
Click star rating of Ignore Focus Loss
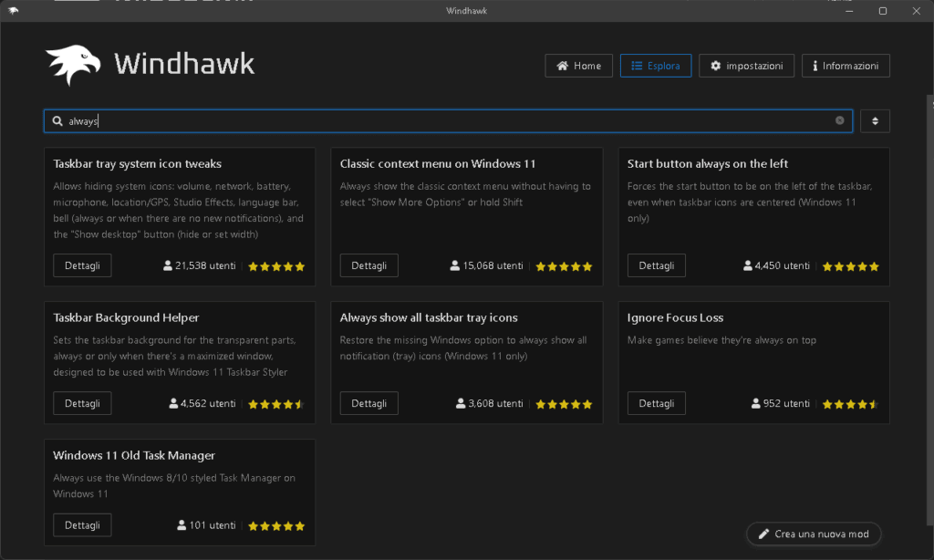850,404
